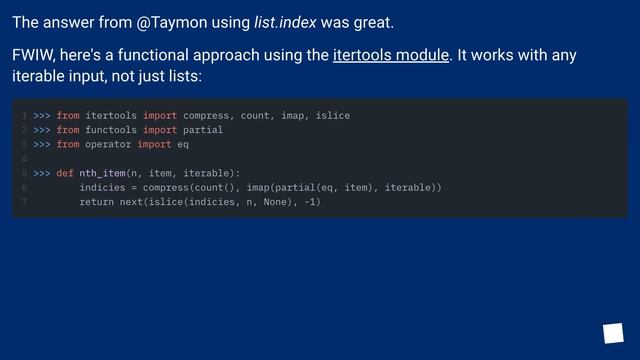Click the '@Taymon' mention text

[x=172, y=22]
